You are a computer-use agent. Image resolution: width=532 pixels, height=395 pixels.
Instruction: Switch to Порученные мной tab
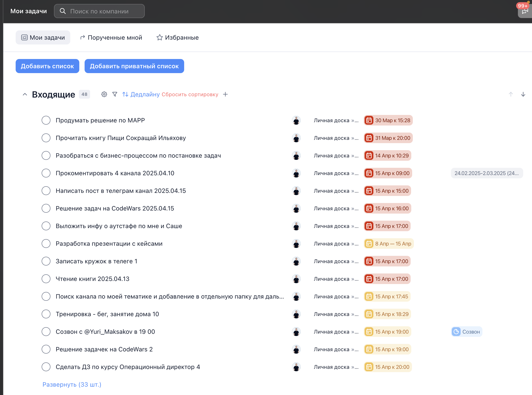click(111, 37)
